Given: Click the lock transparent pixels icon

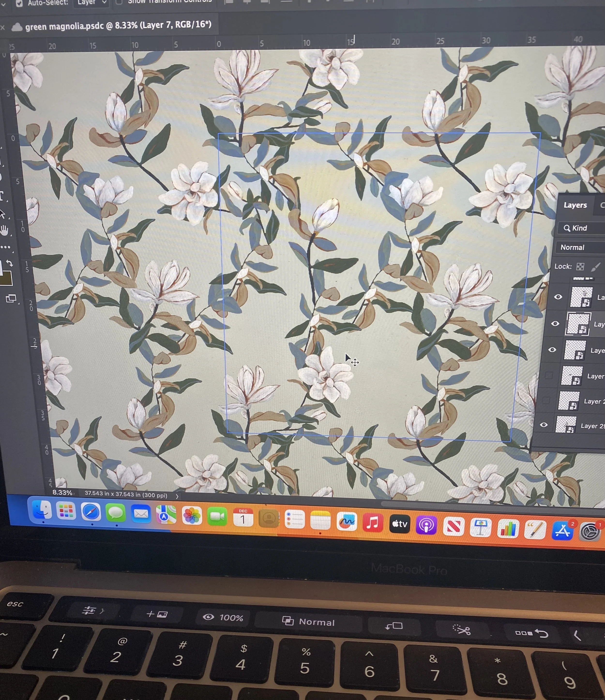Looking at the screenshot, I should [580, 266].
